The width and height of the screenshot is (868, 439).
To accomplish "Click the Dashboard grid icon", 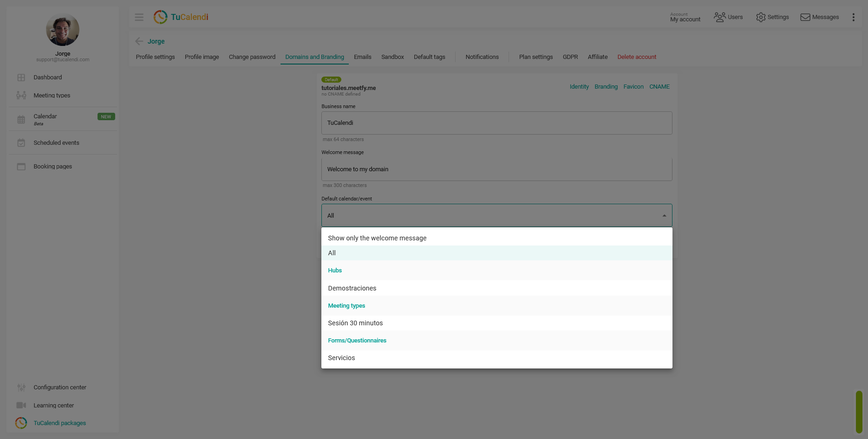I will 21,77.
